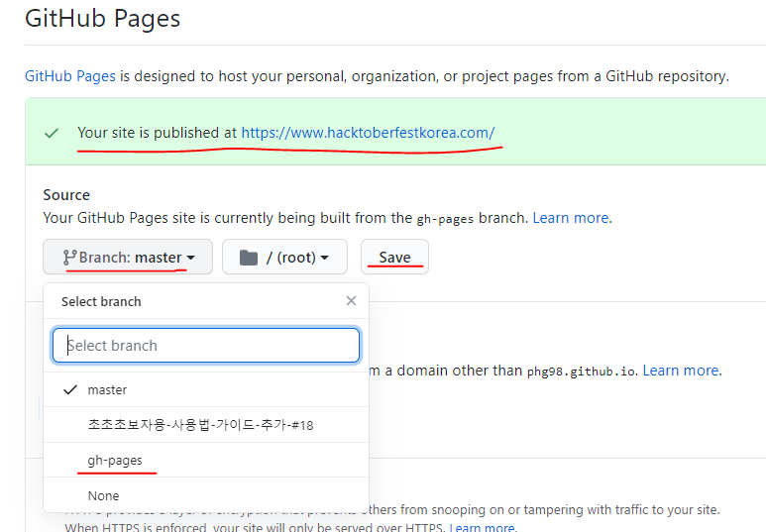
Task: Click the git branch icon
Action: pyautogui.click(x=69, y=258)
